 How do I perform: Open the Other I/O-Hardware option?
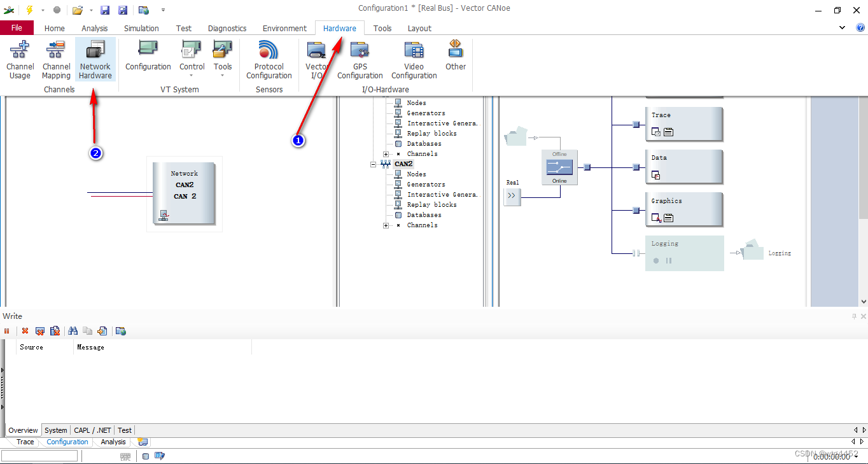point(456,56)
